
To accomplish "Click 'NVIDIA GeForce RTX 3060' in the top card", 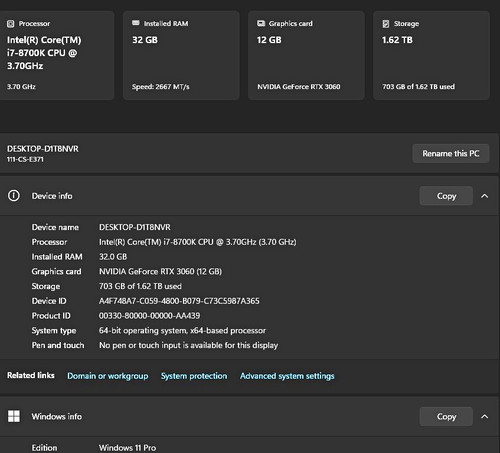I will pyautogui.click(x=299, y=87).
